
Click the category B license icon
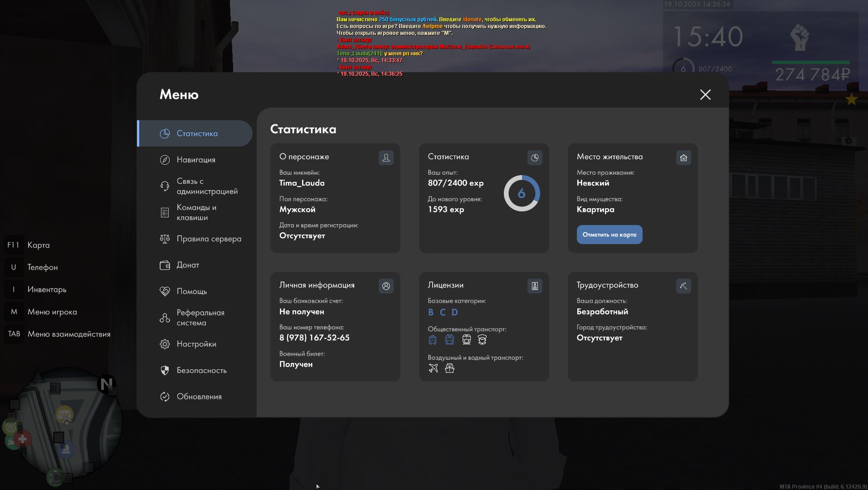tap(431, 312)
